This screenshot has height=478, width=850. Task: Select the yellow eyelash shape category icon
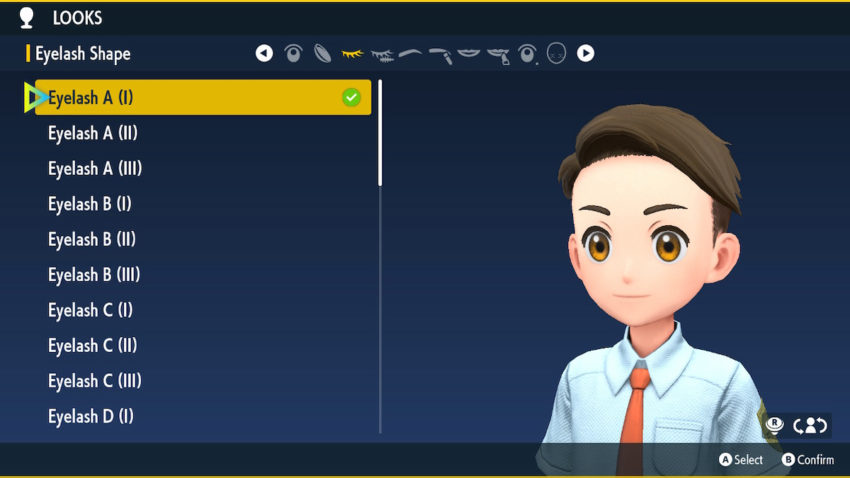(352, 54)
